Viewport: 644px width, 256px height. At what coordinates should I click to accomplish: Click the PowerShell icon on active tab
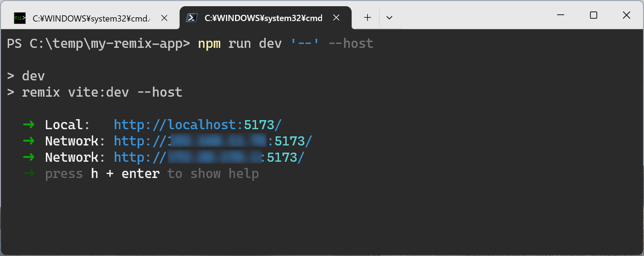[x=192, y=18]
